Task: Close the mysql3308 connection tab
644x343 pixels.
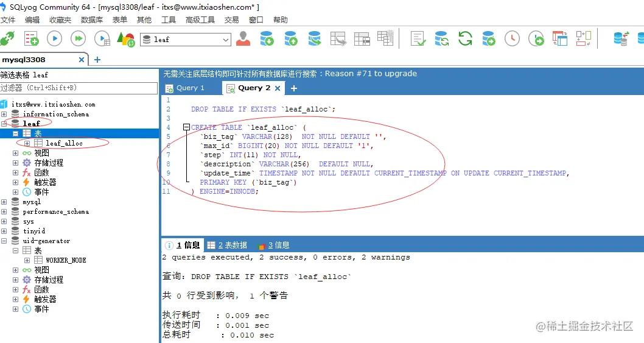Action: (x=82, y=60)
